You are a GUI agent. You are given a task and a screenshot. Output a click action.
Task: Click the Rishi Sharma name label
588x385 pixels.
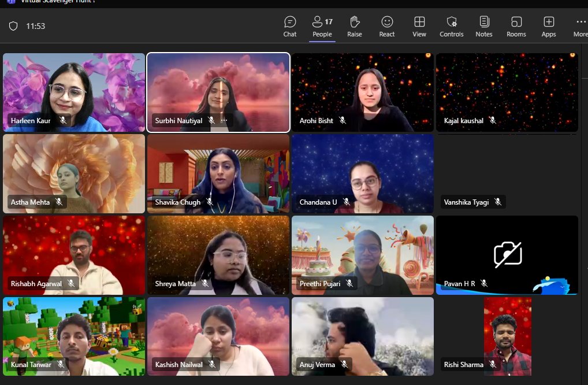(x=463, y=364)
